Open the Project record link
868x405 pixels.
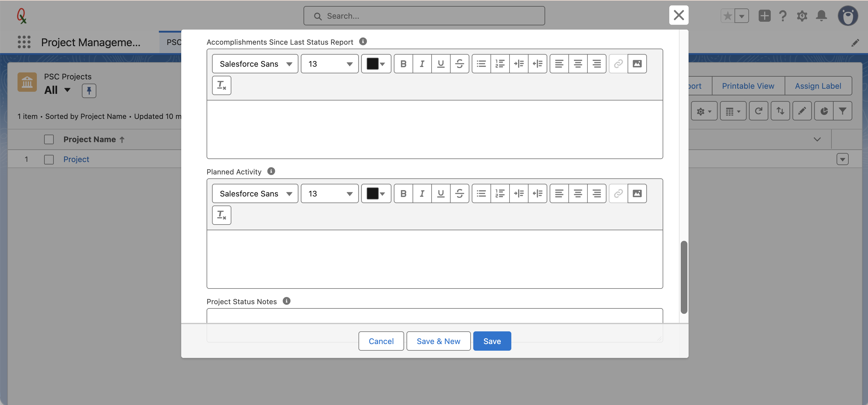tap(76, 159)
